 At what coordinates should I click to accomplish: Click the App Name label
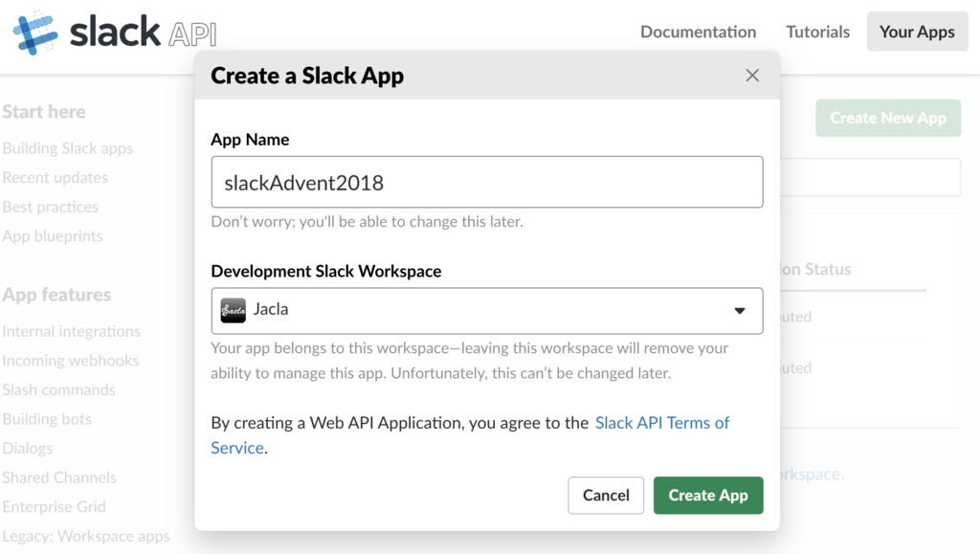click(250, 140)
